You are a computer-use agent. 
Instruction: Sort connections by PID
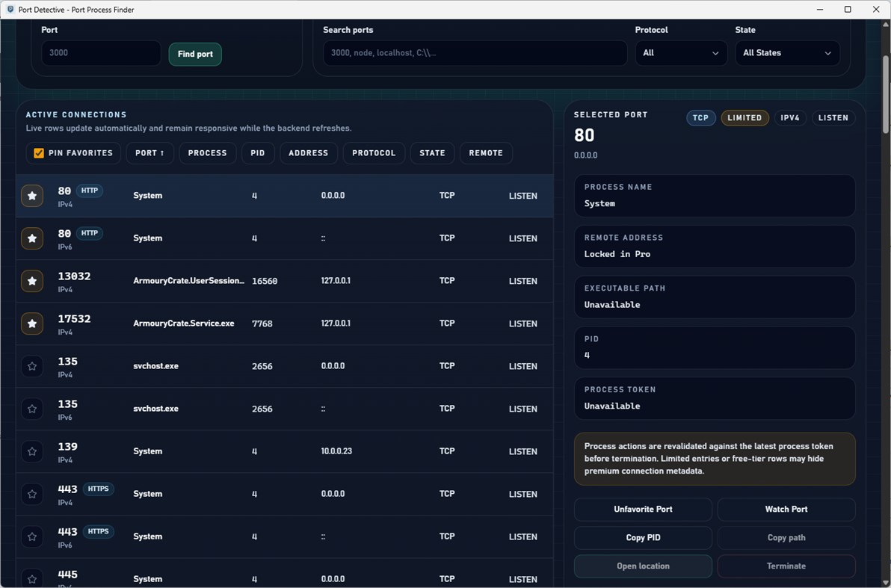(x=258, y=153)
